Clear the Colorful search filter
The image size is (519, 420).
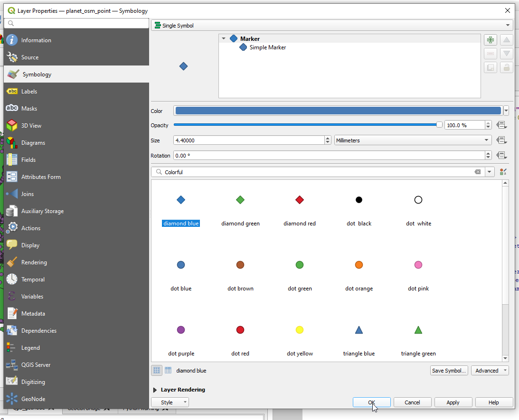pos(478,172)
